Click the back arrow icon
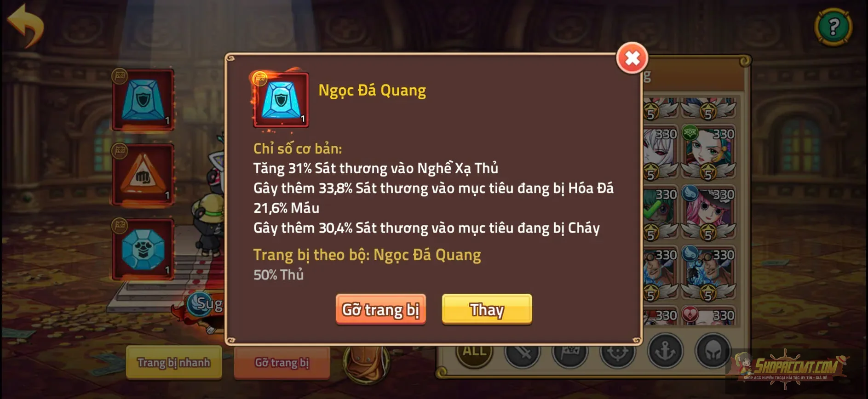 click(x=26, y=25)
